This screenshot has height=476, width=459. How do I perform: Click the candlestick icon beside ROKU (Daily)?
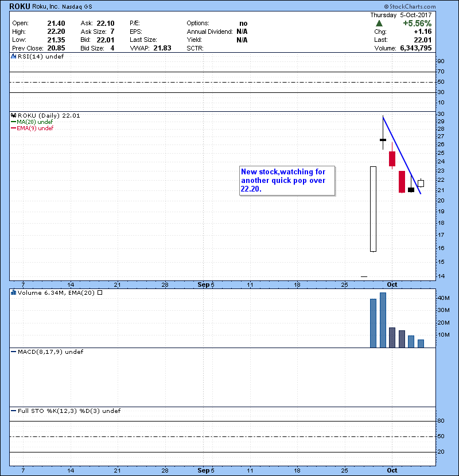coord(13,116)
